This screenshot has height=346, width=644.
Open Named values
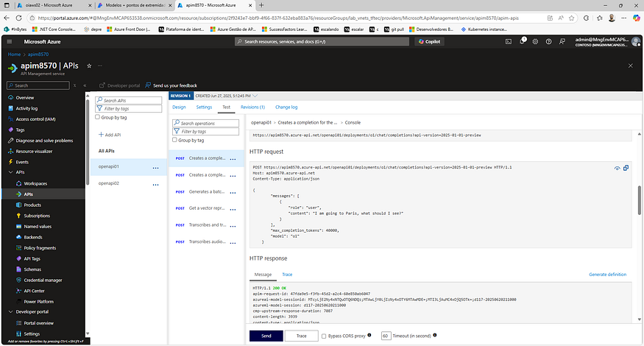point(38,227)
